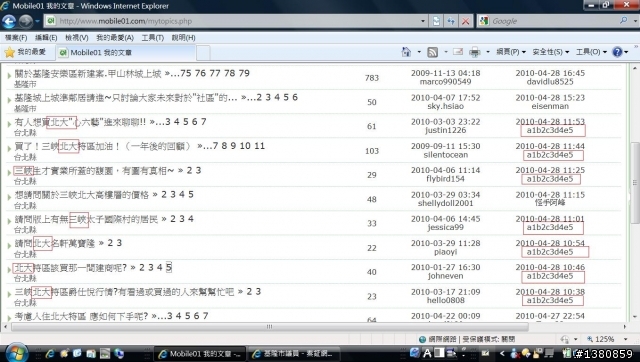Go back with the browser Back arrow
This screenshot has height=362, width=640.
pyautogui.click(x=9, y=21)
